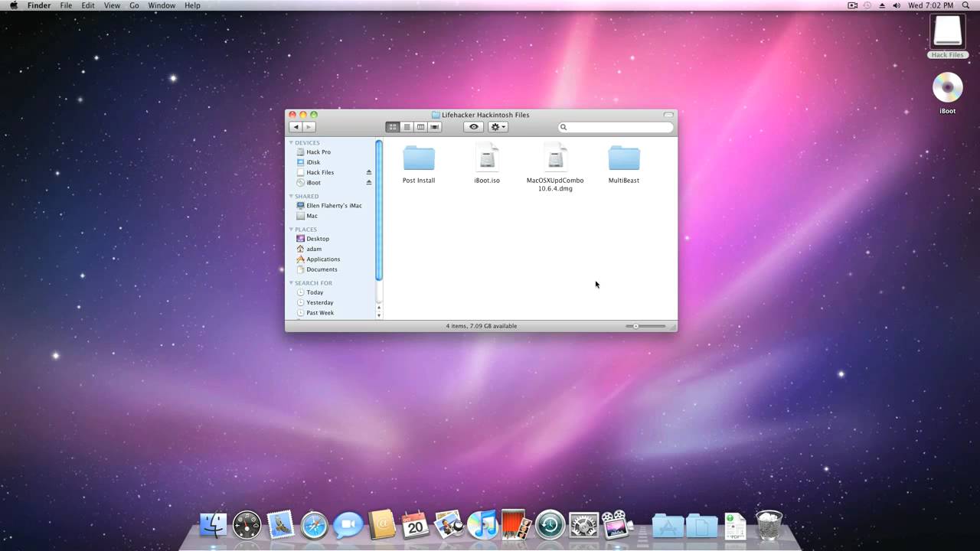Open iCal in the Dock
980x551 pixels.
pos(415,525)
